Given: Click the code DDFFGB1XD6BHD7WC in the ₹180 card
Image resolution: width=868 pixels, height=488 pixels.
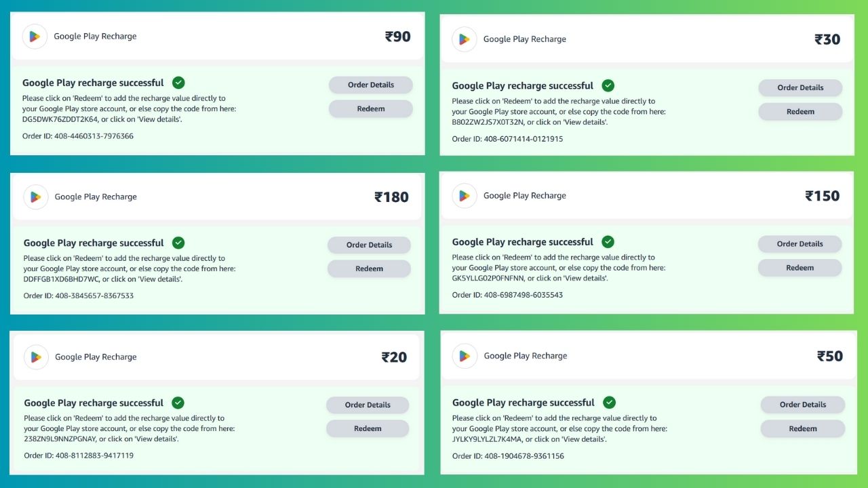Looking at the screenshot, I should [61, 279].
